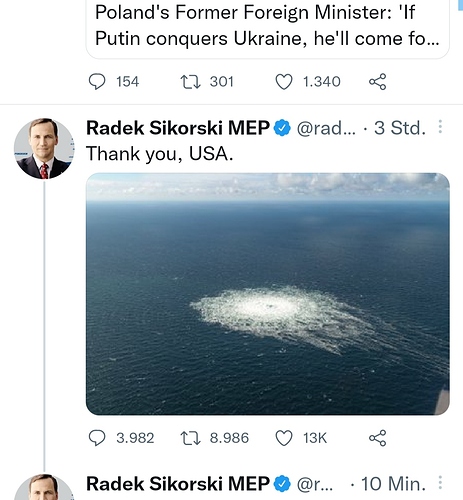The image size is (463, 500).
Task: Click the Radek Sikorski MEP name on 10 Min. tweet
Action: click(x=178, y=484)
